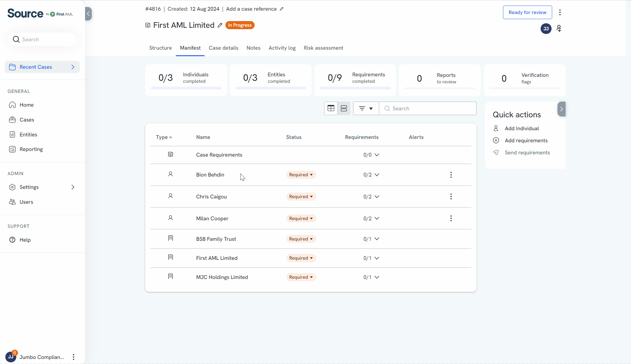Open the Required status dropdown for Chris Caigou
Image resolution: width=631 pixels, height=364 pixels.
pos(301,196)
